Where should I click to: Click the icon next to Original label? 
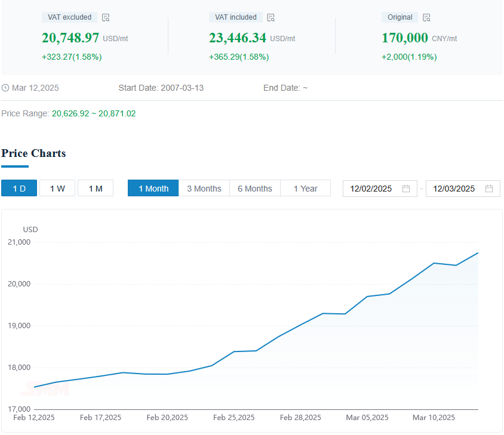tap(426, 18)
